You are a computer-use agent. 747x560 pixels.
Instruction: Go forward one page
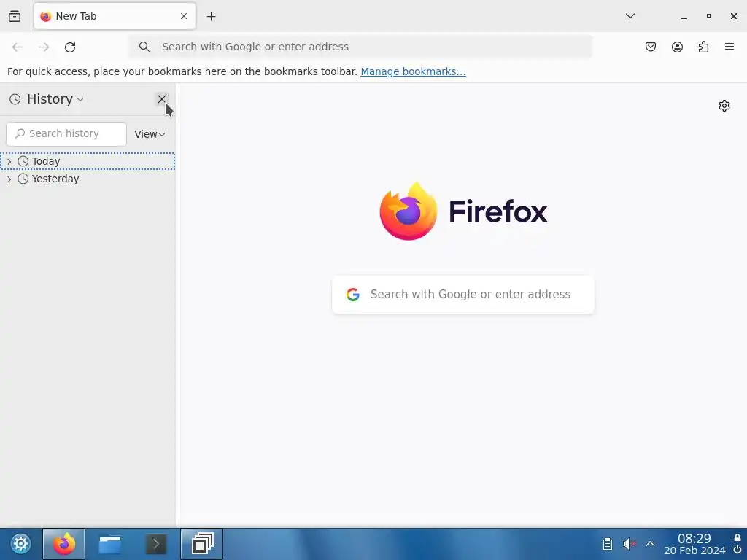coord(44,47)
